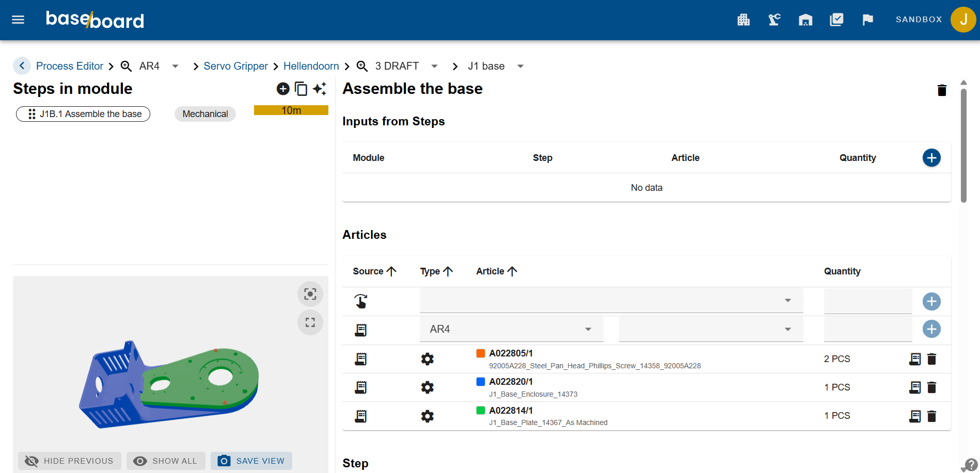Add input from steps with plus button
The height and width of the screenshot is (473, 980).
931,158
